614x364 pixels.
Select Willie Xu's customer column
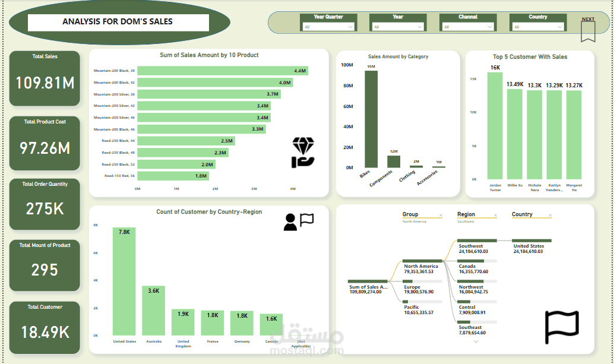(515, 134)
